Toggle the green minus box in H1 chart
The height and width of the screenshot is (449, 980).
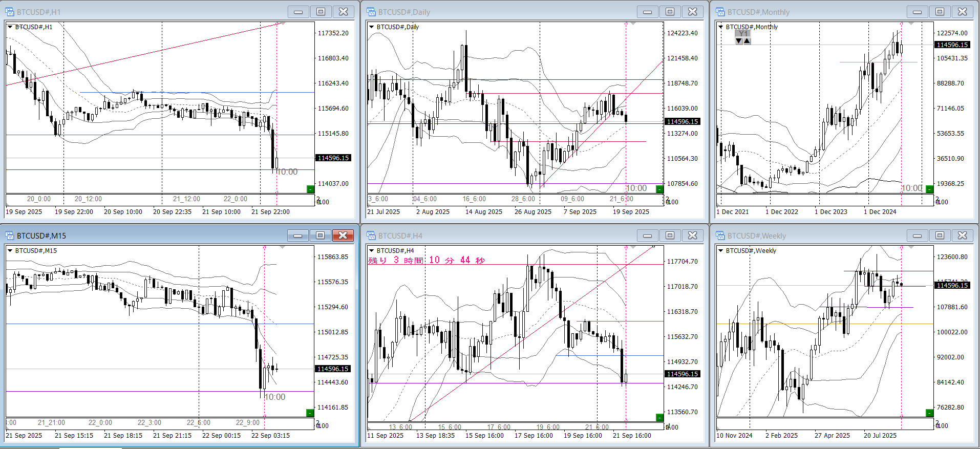click(x=310, y=189)
